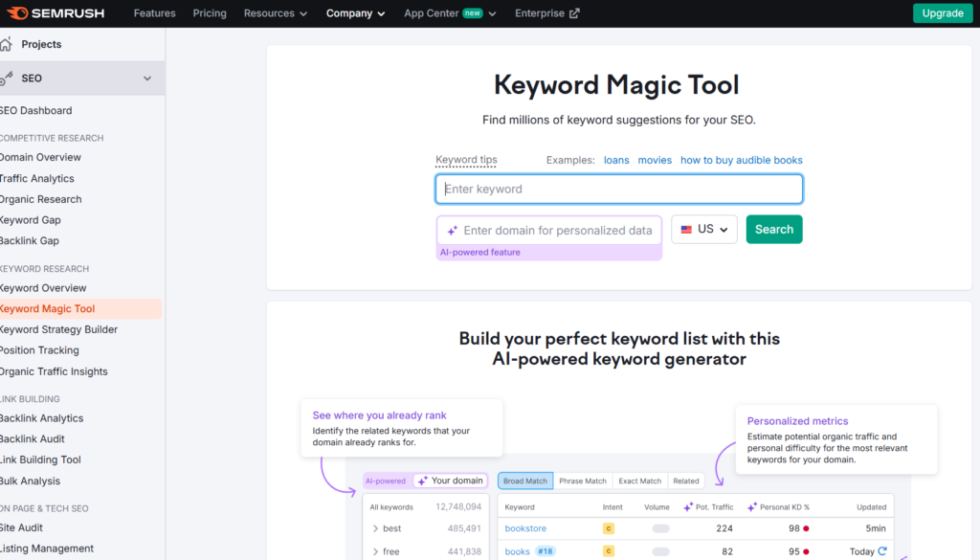Image resolution: width=980 pixels, height=560 pixels.
Task: Focus the Enter keyword input field
Action: [x=619, y=189]
